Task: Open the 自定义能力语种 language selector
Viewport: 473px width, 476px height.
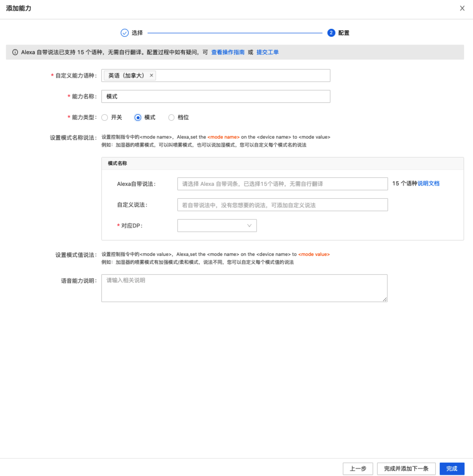Action: click(x=216, y=76)
